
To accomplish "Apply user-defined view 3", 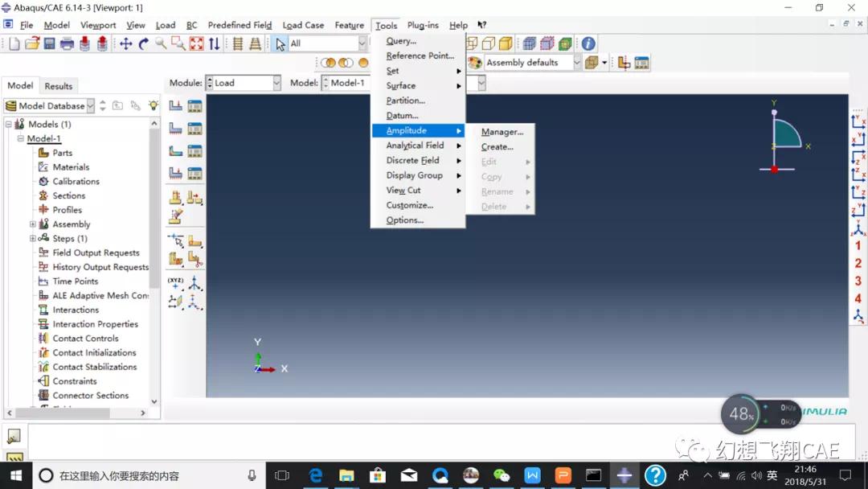I will coord(858,281).
